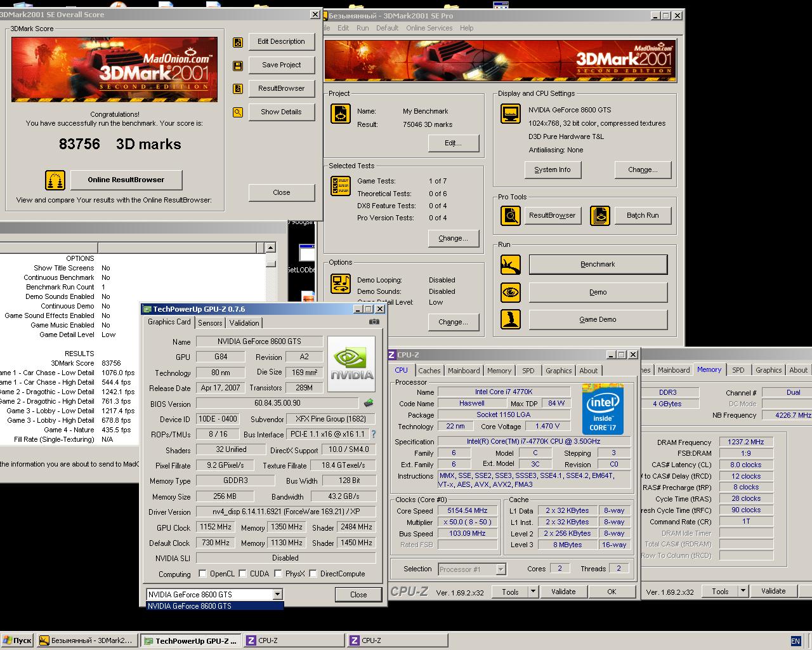Click the Edit Description button

coord(281,42)
